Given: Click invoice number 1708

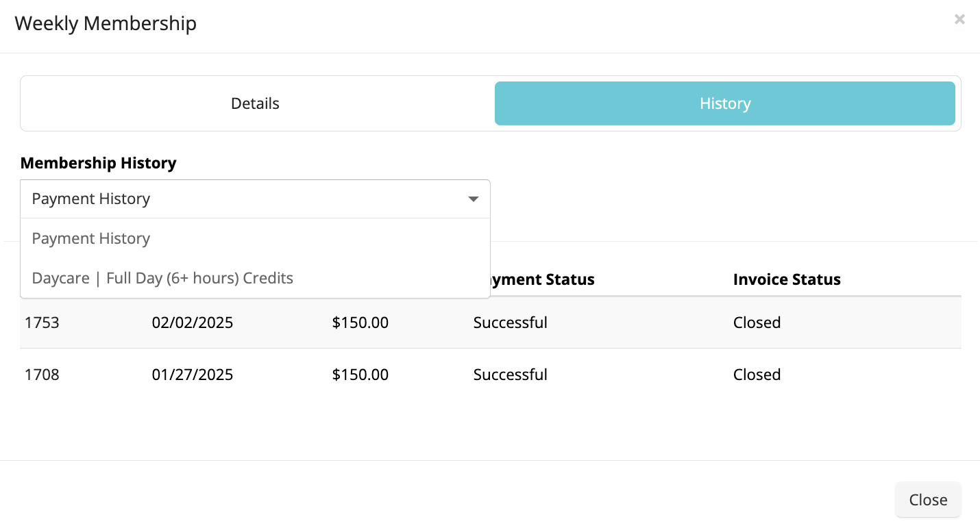Looking at the screenshot, I should (x=42, y=375).
